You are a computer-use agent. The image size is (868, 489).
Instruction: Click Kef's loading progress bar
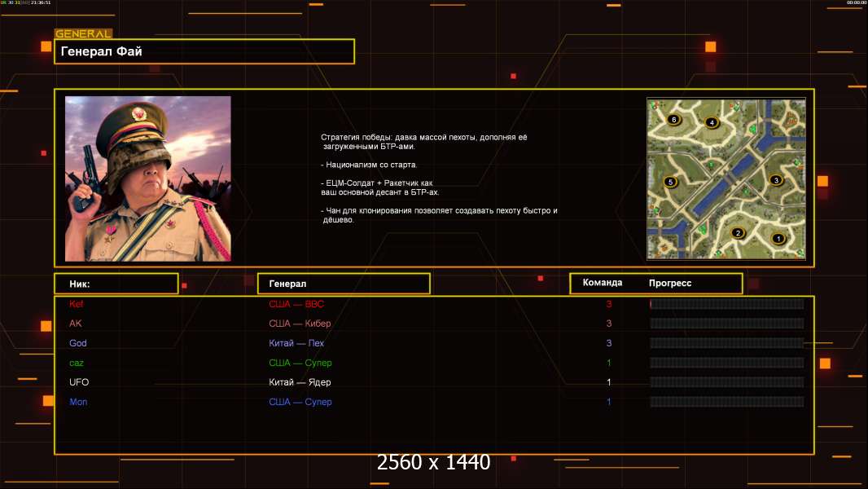click(x=727, y=303)
